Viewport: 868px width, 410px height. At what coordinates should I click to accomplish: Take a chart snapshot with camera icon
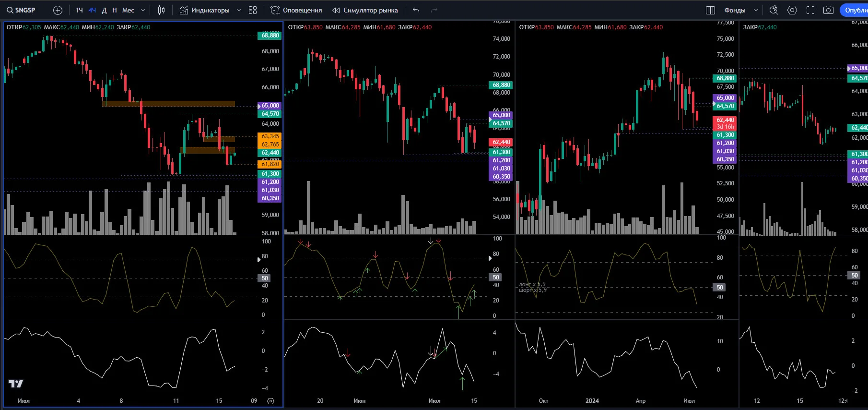[x=828, y=10]
